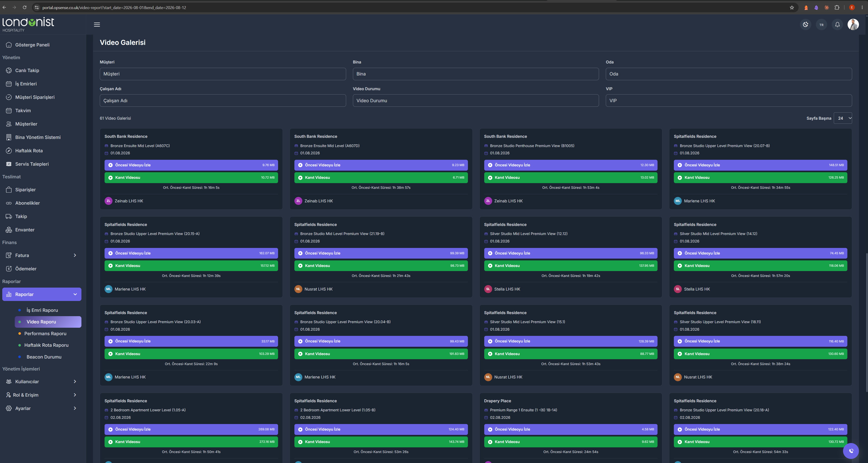The height and width of the screenshot is (463, 868).
Task: Open Performans Raporu report
Action: pos(45,333)
